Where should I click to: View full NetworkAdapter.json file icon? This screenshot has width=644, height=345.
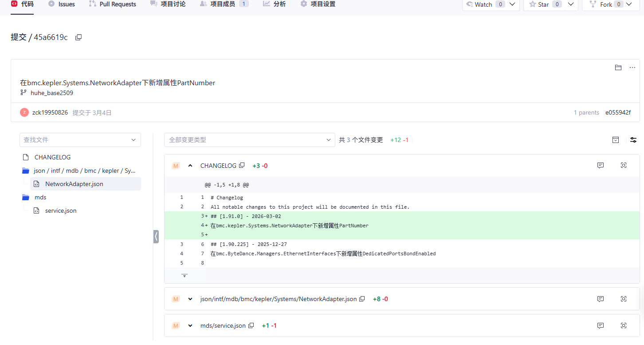click(x=624, y=299)
